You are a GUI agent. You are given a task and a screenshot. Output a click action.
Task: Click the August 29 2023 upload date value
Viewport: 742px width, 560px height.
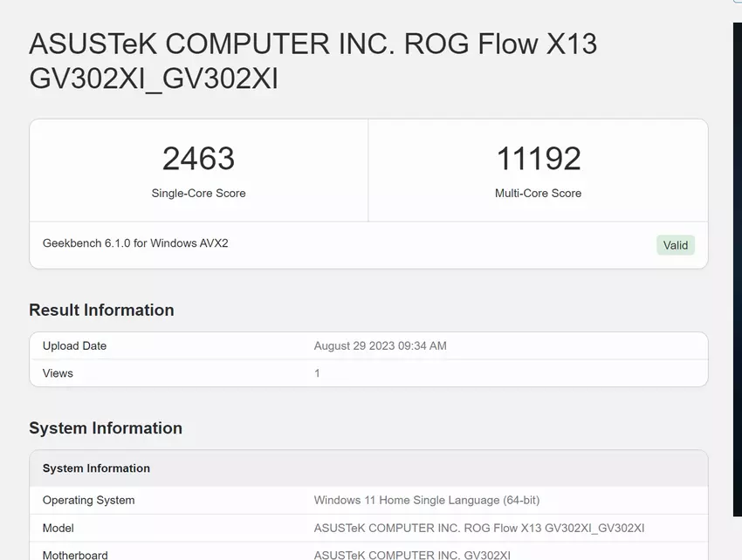380,346
